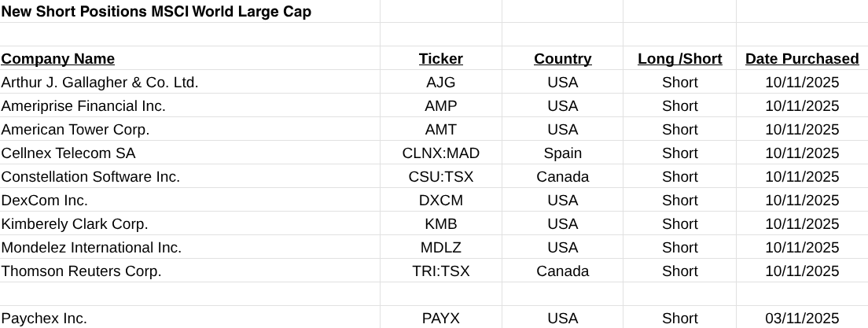Click the 'Date Purchased' header cell

[802, 59]
